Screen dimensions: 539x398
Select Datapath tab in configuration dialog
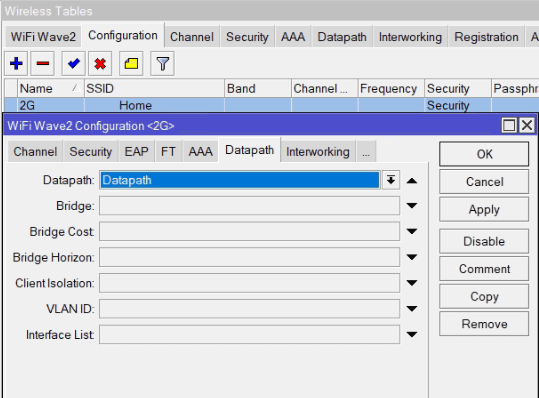(250, 150)
